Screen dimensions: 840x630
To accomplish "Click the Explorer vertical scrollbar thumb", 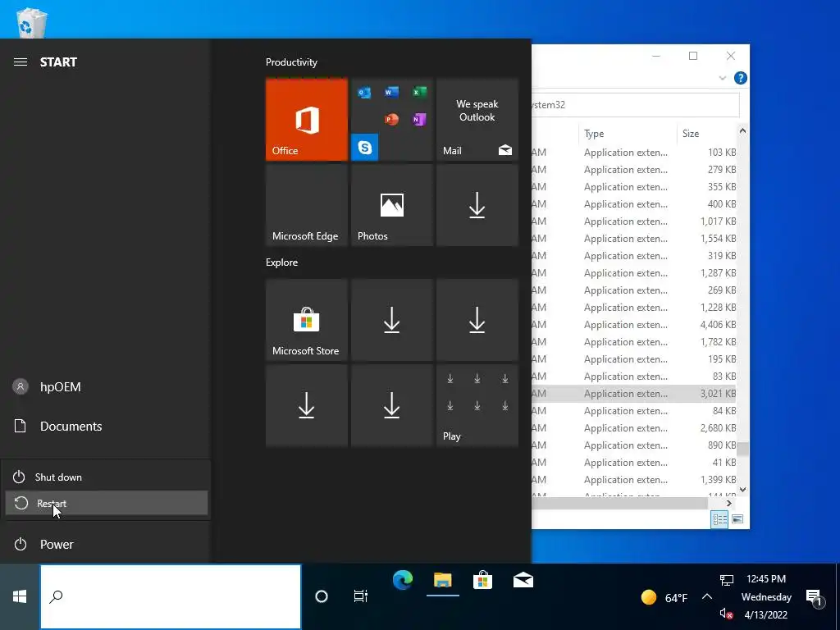I will (x=743, y=449).
